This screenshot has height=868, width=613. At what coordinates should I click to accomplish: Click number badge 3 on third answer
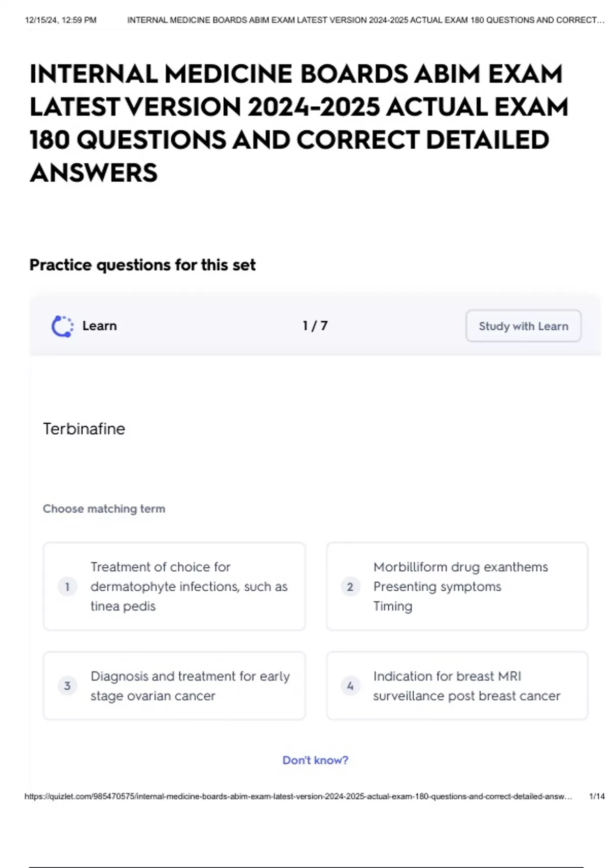pos(67,686)
